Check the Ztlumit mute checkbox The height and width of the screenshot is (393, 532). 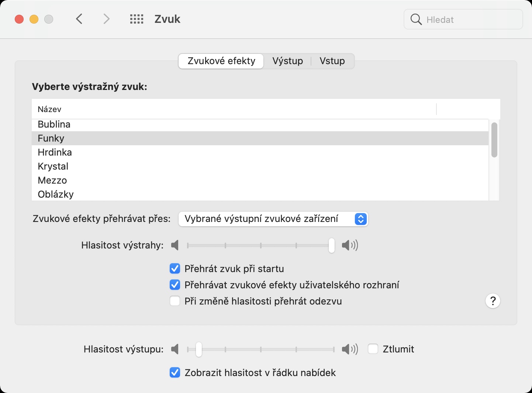coord(373,349)
